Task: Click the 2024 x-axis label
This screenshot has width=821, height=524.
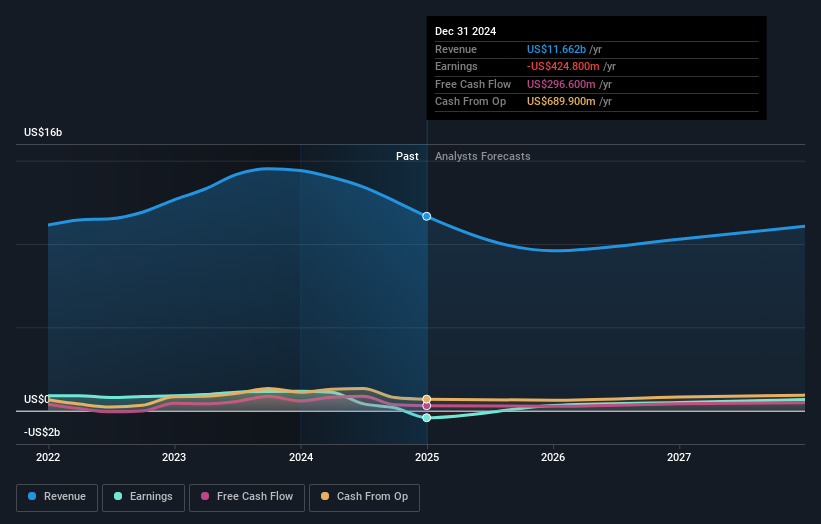Action: pyautogui.click(x=301, y=458)
